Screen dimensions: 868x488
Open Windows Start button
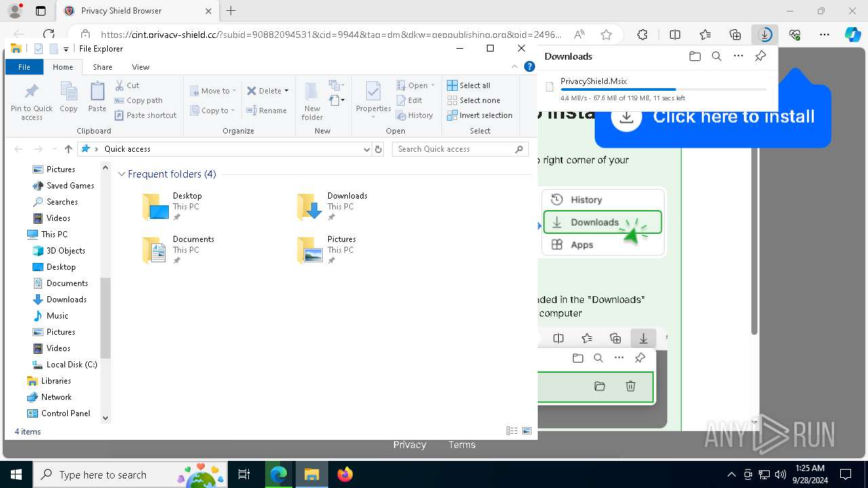coord(16,474)
